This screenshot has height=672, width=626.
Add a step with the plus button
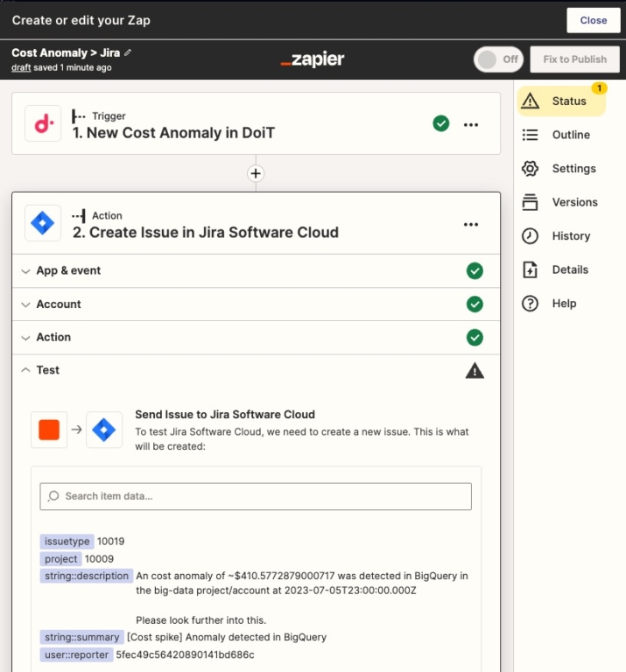256,173
